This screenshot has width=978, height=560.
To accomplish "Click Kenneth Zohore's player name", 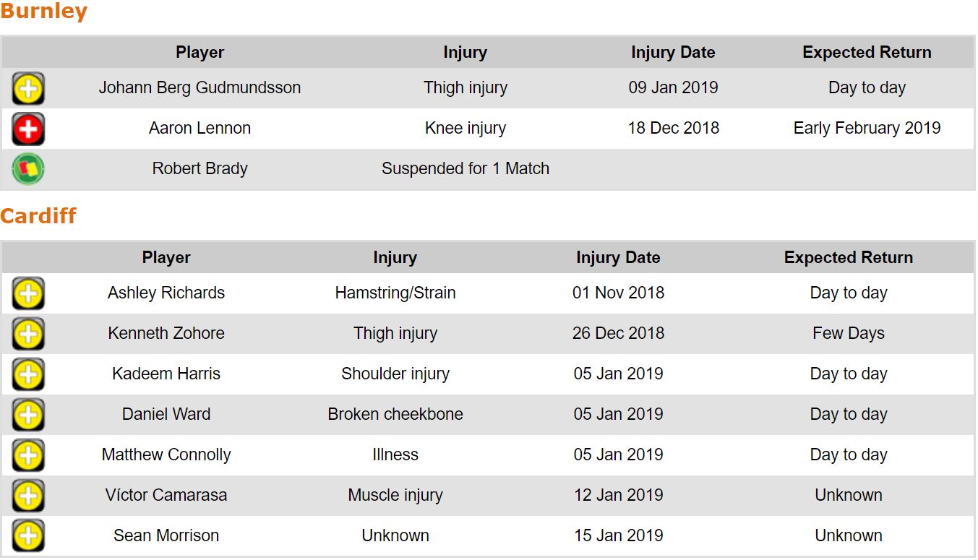I will point(166,334).
